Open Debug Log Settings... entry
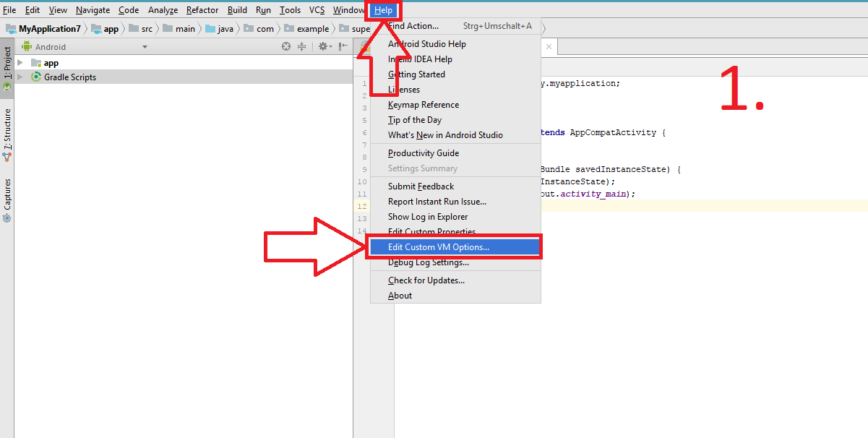The width and height of the screenshot is (868, 438). pyautogui.click(x=455, y=262)
